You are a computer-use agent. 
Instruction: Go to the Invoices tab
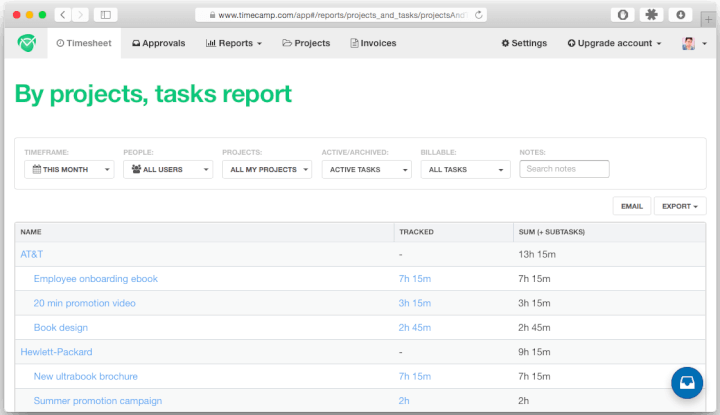[373, 43]
